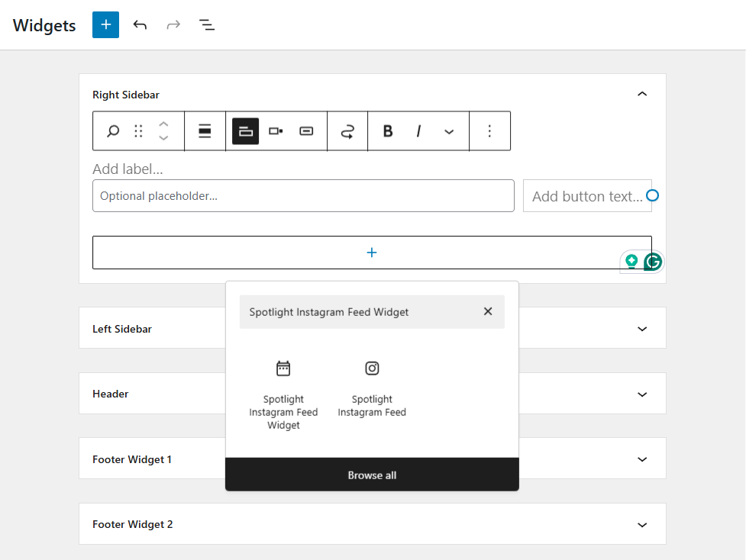Open more rich text controls dropdown

(x=449, y=131)
